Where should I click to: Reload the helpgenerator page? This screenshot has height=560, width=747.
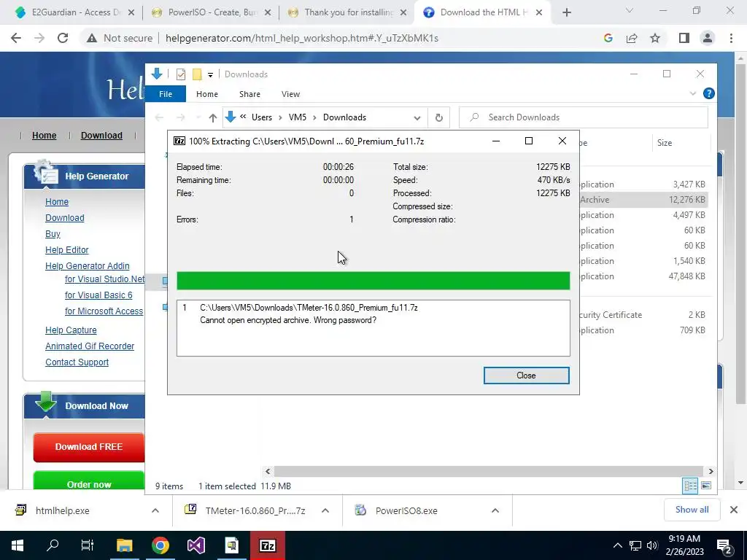[x=63, y=38]
